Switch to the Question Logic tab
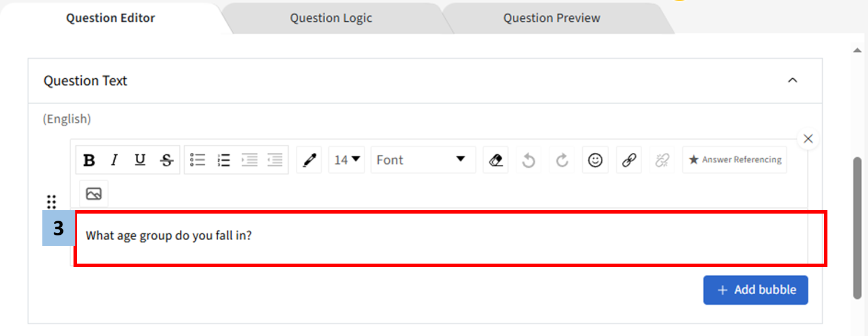The width and height of the screenshot is (868, 336). pos(330,18)
